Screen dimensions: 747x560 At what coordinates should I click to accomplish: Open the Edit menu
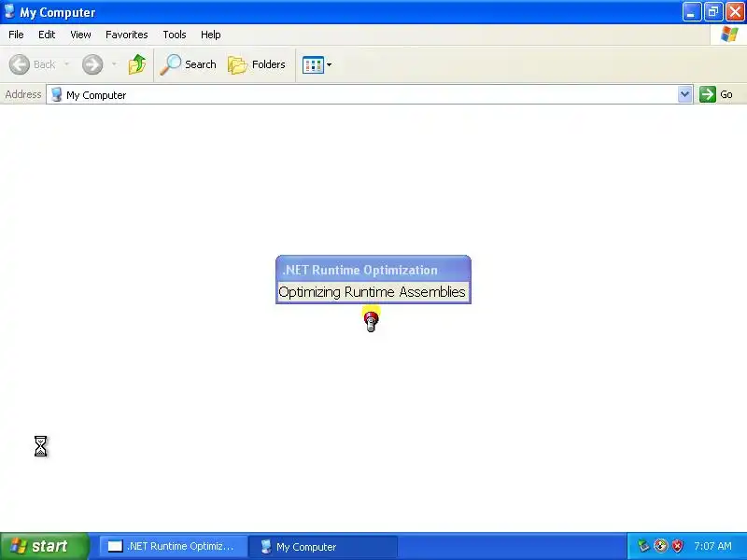tap(47, 35)
